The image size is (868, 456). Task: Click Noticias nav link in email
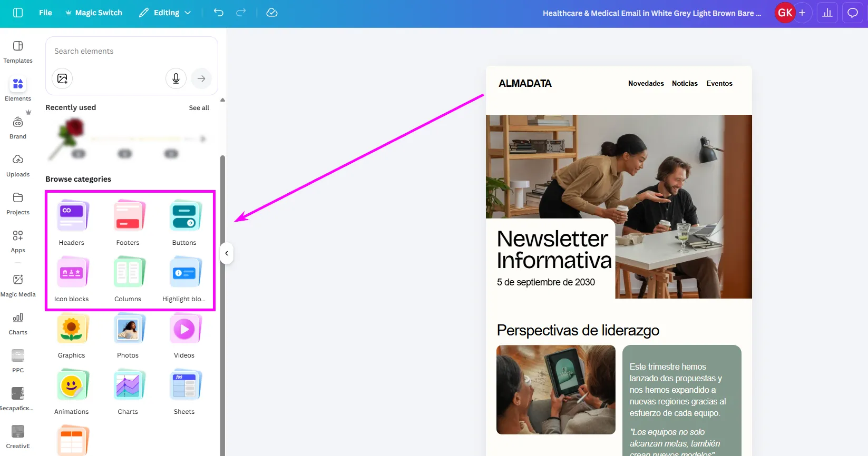tap(685, 83)
